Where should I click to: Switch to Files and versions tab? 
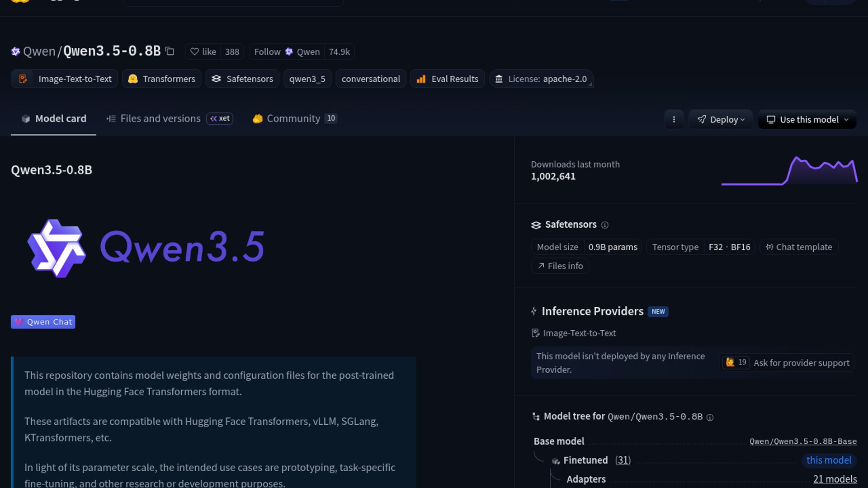160,118
